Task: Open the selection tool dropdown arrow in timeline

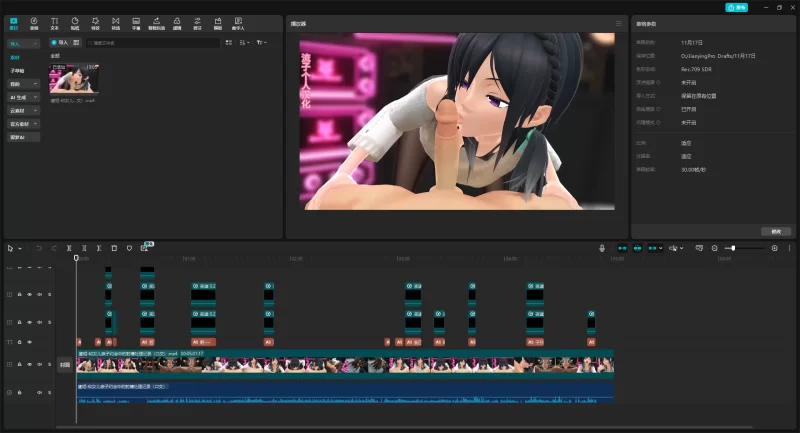Action: (x=18, y=247)
